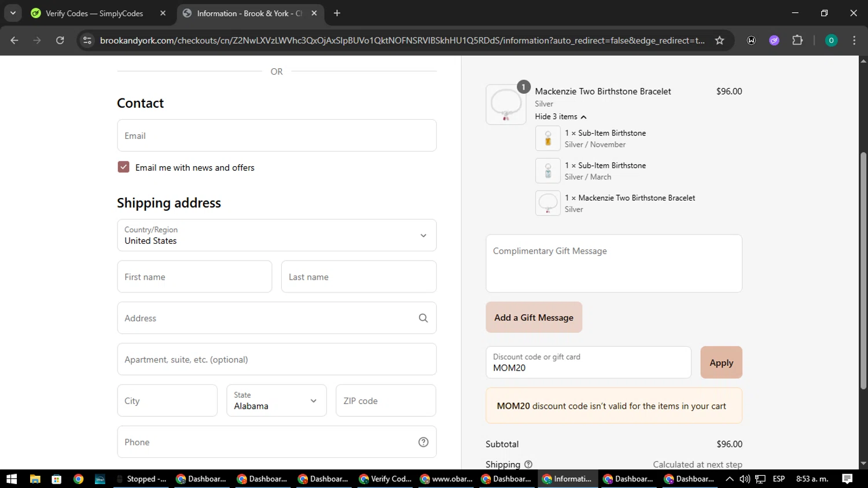Screen dimensions: 868x488
Task: Click the page vertical scrollbar
Action: [x=863, y=271]
